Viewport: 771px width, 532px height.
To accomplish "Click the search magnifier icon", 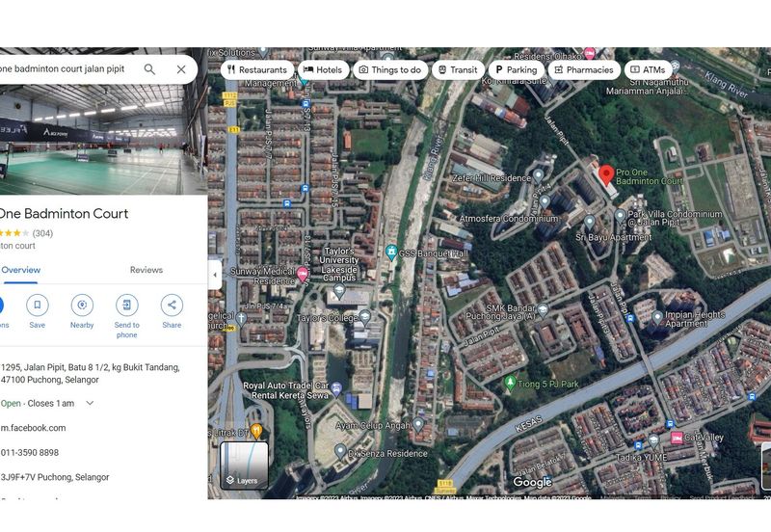I will point(149,69).
